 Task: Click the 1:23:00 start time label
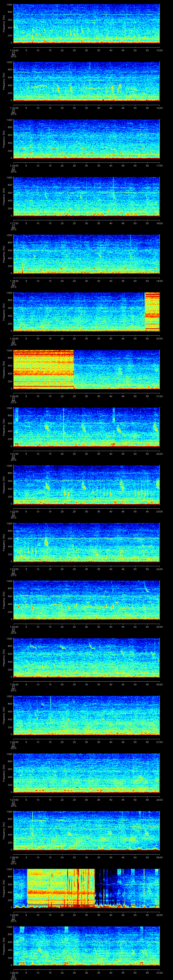click(14, 569)
